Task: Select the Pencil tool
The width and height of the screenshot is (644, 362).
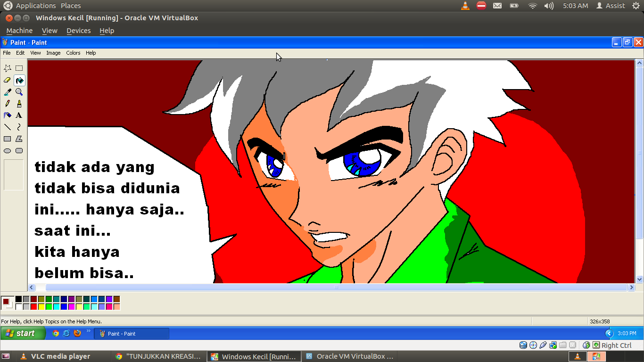Action: coord(8,104)
